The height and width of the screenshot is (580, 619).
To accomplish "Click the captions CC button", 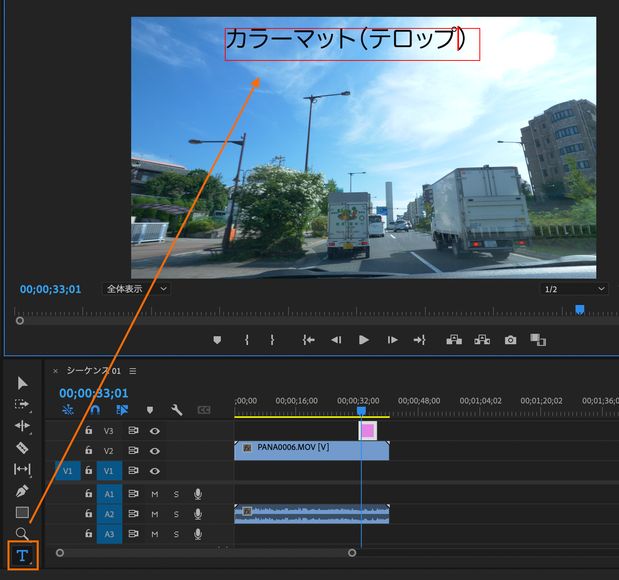I will (x=204, y=410).
